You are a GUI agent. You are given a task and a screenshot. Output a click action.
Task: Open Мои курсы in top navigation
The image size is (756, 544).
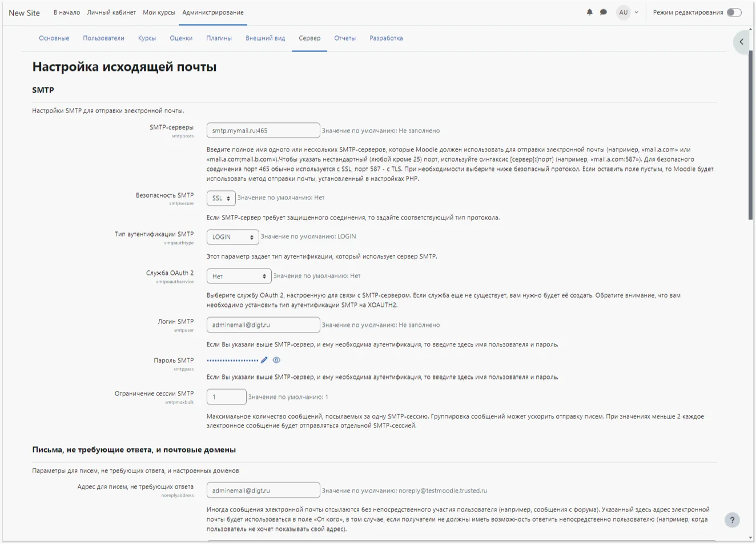(159, 13)
